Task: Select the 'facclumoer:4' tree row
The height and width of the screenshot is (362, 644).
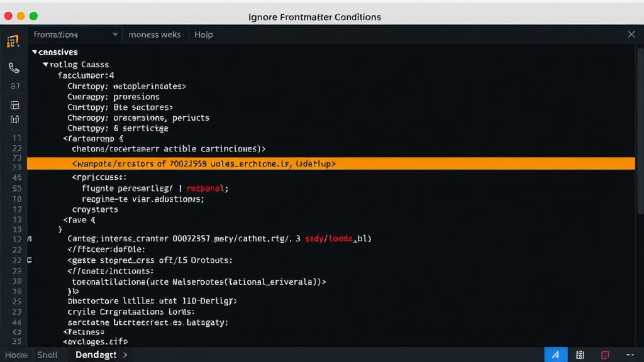Action: pyautogui.click(x=86, y=75)
